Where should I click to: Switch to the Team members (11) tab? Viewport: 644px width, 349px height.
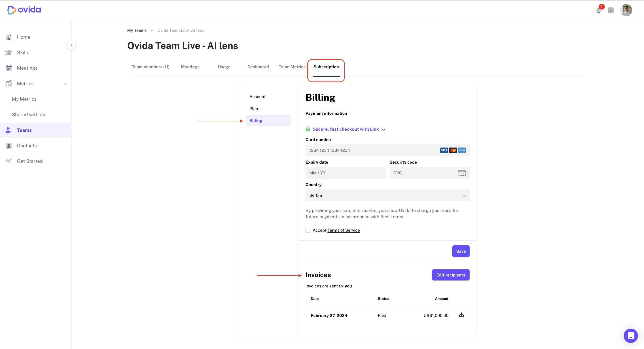point(150,67)
